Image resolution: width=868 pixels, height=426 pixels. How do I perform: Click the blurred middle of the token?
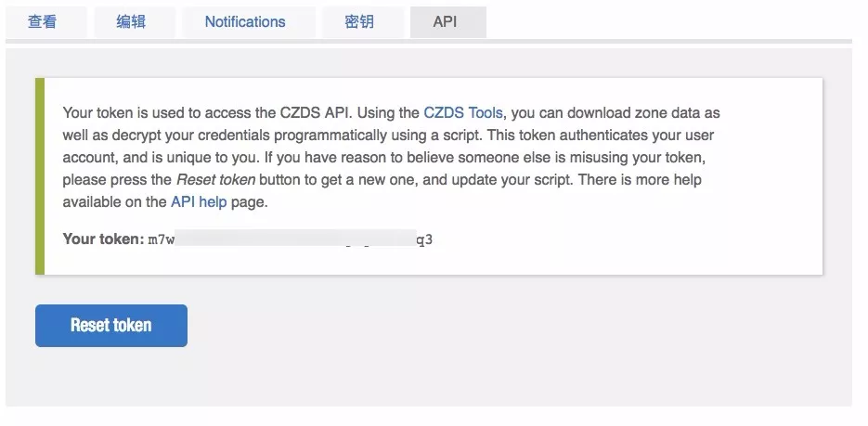[295, 239]
